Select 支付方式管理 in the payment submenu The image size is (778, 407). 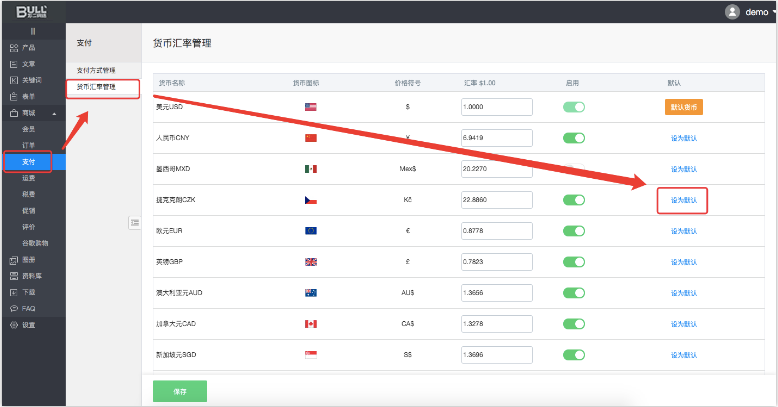pos(96,70)
